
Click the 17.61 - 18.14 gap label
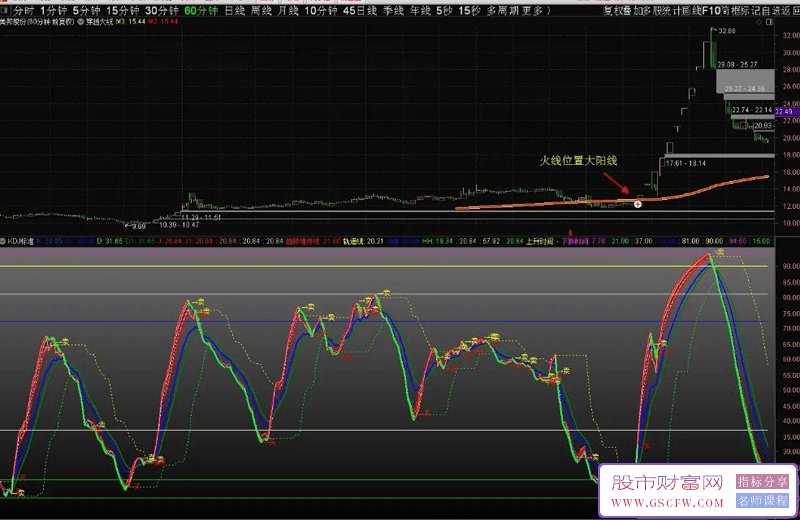pos(685,163)
